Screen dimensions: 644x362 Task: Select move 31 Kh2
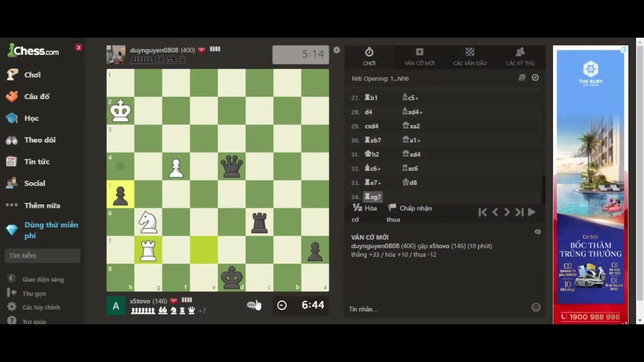[x=371, y=154]
